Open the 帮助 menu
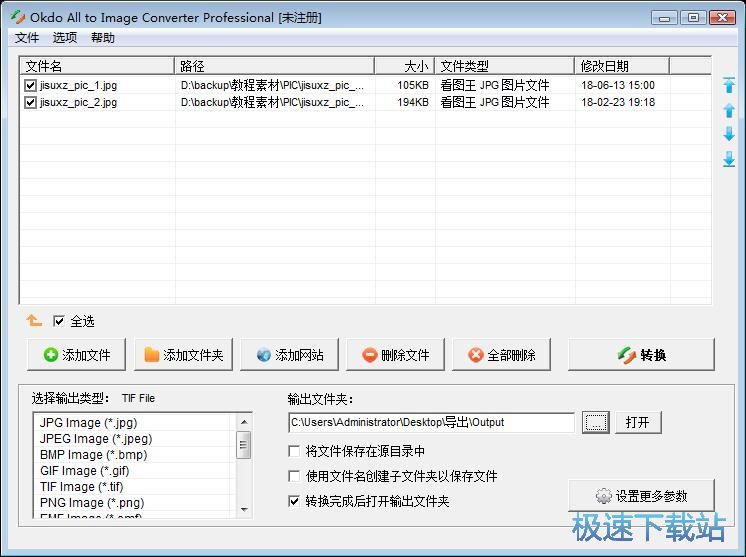 tap(103, 38)
